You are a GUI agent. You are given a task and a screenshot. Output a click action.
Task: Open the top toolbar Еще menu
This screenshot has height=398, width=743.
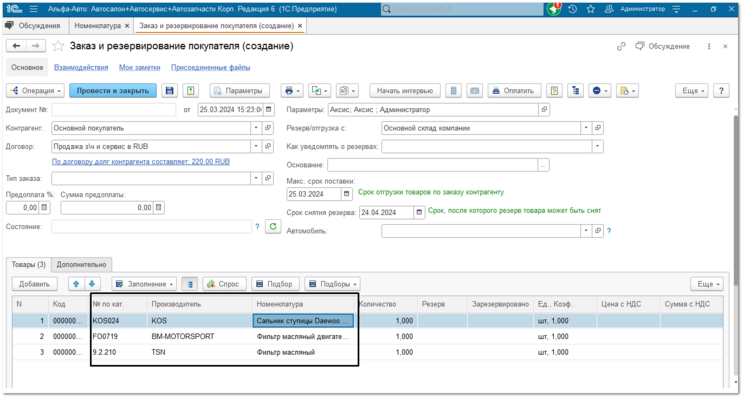pyautogui.click(x=692, y=90)
